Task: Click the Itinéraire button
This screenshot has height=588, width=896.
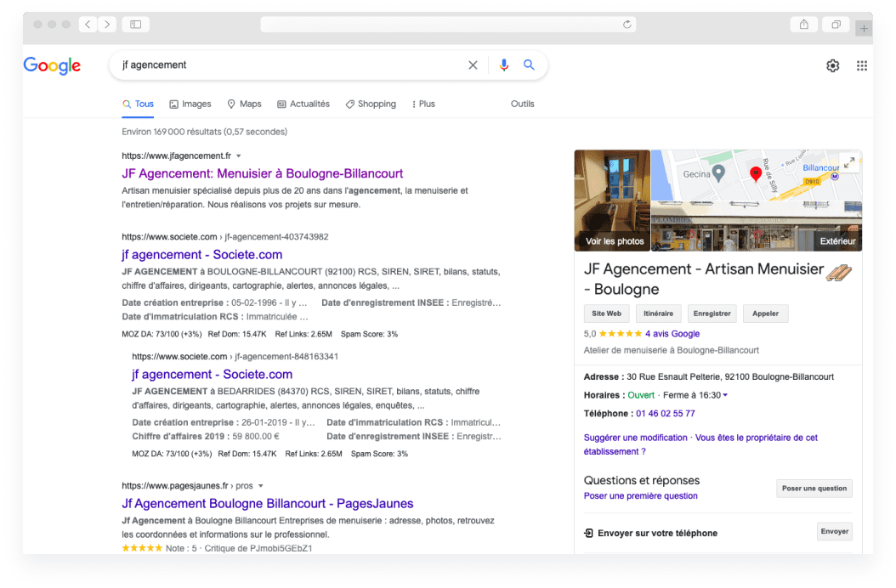Action: pyautogui.click(x=658, y=314)
